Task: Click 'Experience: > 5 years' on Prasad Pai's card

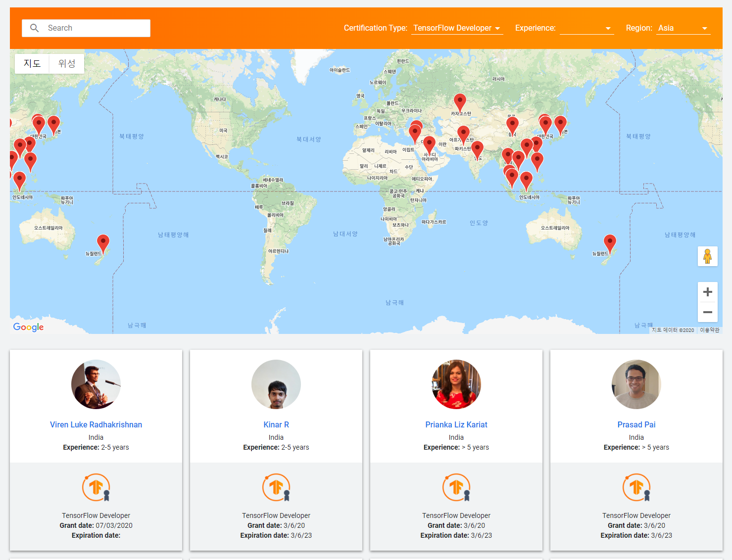Action: click(636, 447)
